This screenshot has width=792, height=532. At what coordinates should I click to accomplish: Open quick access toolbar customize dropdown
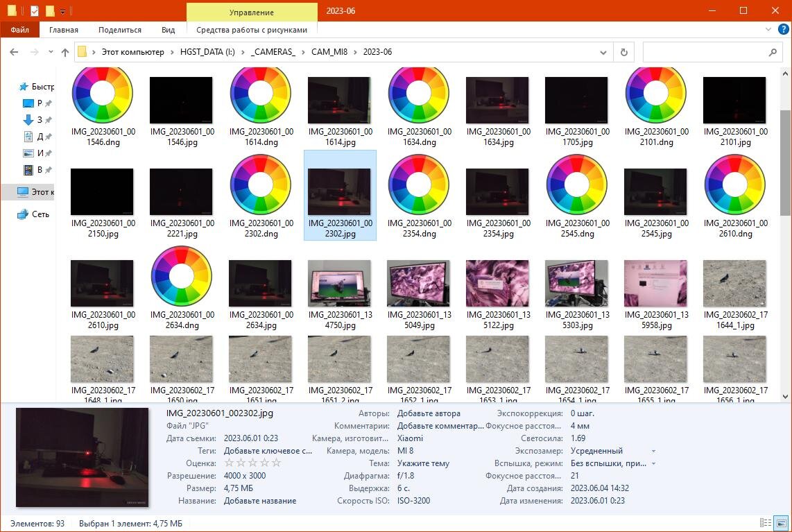[62, 11]
